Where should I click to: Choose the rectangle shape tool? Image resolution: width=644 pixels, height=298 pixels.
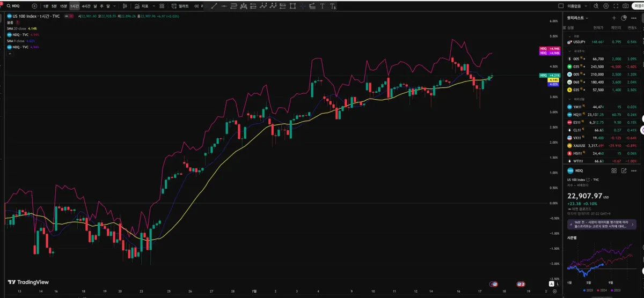point(292,6)
